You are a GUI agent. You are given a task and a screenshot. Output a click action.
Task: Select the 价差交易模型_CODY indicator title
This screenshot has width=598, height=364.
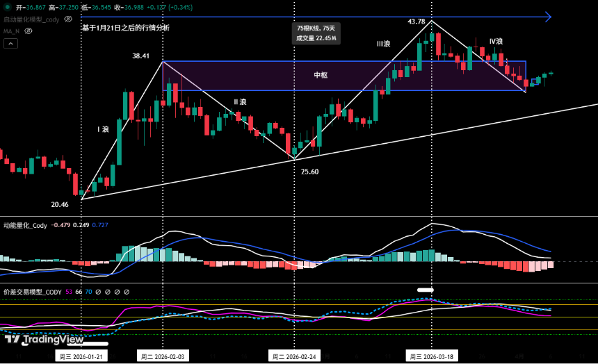point(32,292)
